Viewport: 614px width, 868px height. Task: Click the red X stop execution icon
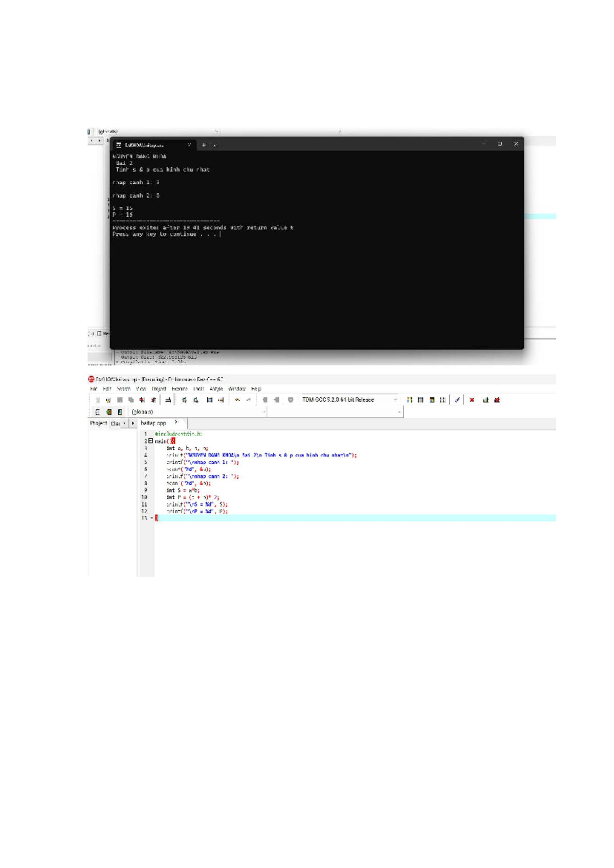(472, 400)
